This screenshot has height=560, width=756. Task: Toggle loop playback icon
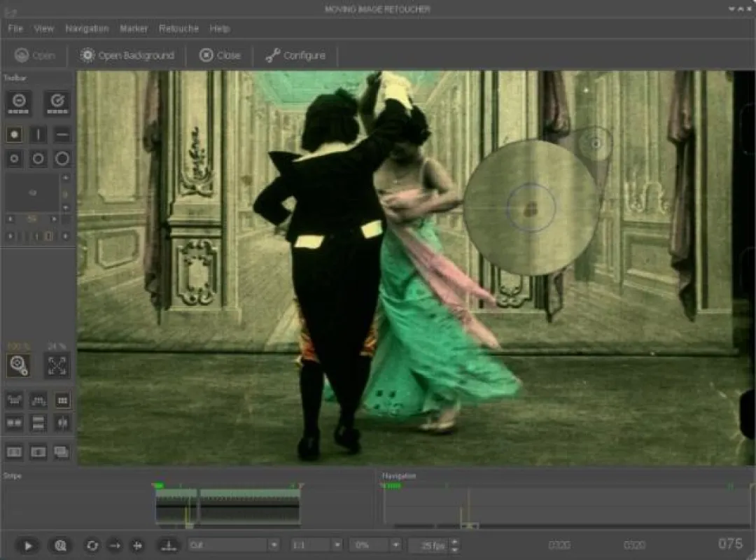pyautogui.click(x=92, y=545)
